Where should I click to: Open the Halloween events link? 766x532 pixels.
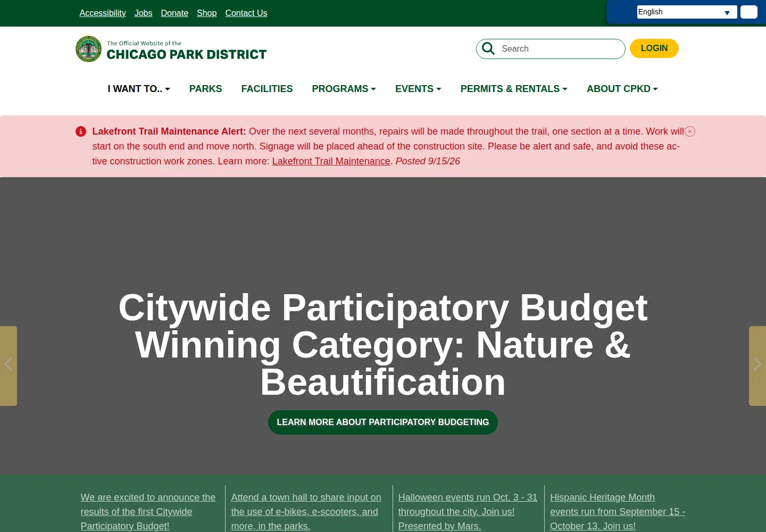[x=468, y=511]
